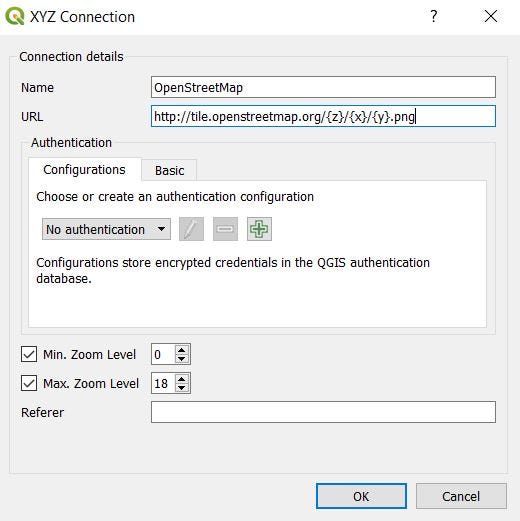This screenshot has width=520, height=521.
Task: Click the QGIS logo in title bar
Action: pyautogui.click(x=15, y=16)
